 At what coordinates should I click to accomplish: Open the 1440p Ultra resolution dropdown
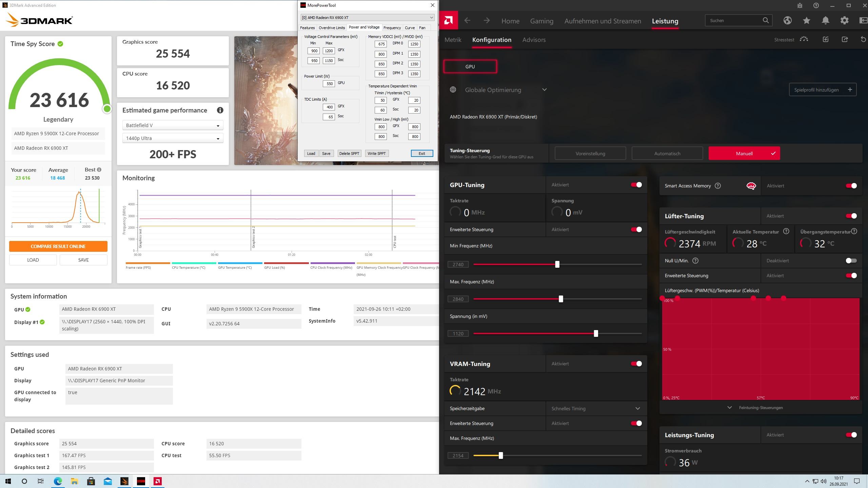(173, 138)
